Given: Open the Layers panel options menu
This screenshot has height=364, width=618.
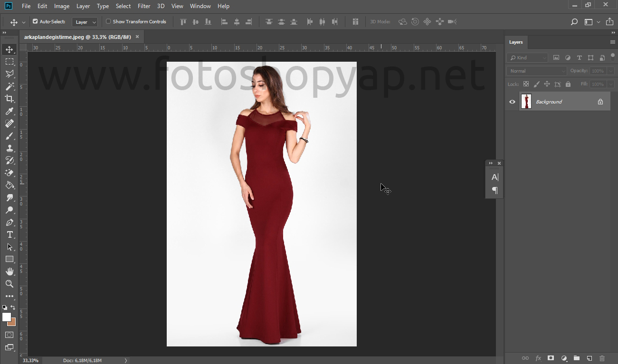Looking at the screenshot, I should coord(612,42).
